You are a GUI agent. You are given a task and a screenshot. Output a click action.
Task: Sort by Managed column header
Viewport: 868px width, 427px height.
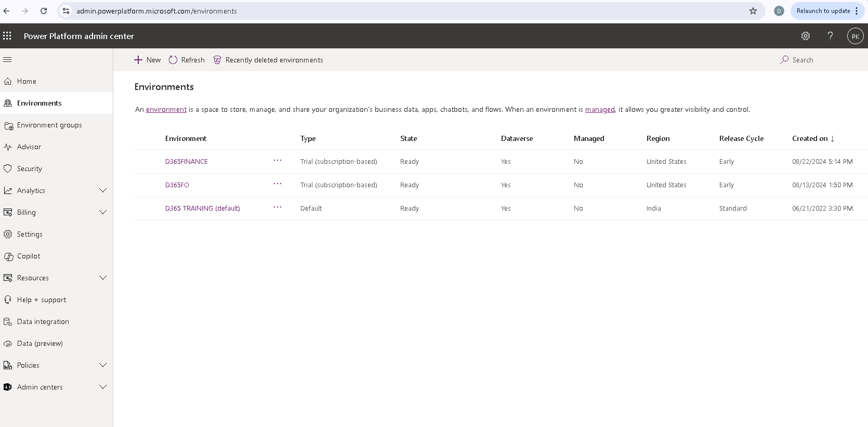(x=589, y=139)
